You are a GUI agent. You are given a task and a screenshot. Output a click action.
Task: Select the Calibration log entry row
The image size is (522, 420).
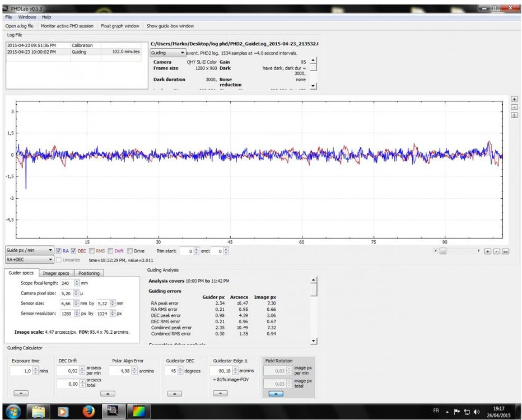(x=73, y=45)
